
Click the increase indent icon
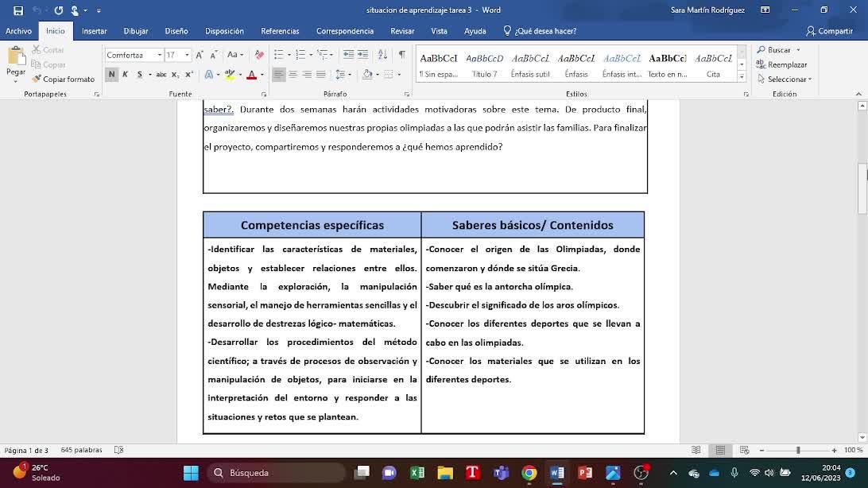click(x=362, y=55)
